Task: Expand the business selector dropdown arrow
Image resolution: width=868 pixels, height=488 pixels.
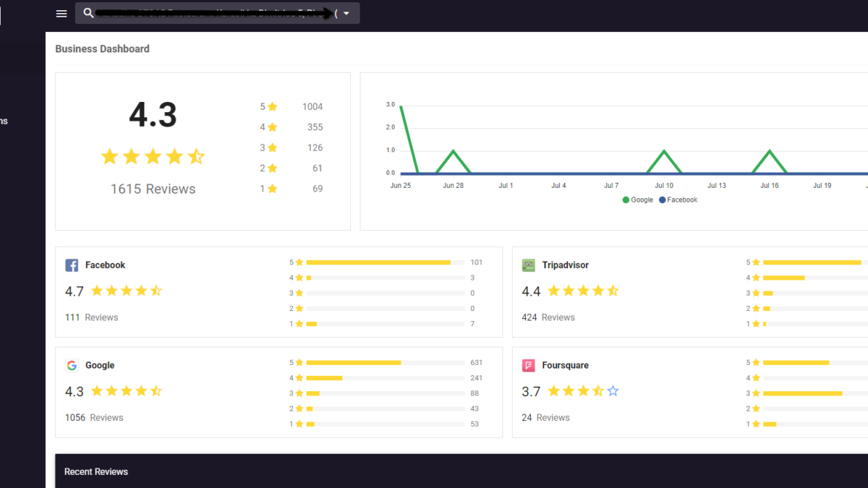Action: pyautogui.click(x=346, y=14)
